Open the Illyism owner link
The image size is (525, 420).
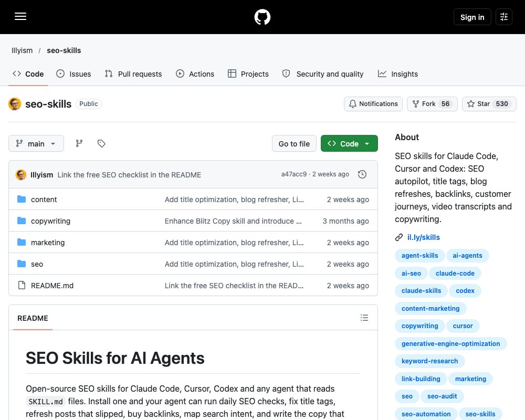click(22, 50)
